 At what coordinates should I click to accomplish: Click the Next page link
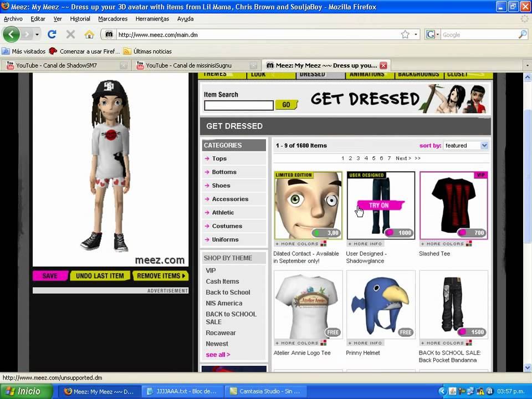[403, 158]
